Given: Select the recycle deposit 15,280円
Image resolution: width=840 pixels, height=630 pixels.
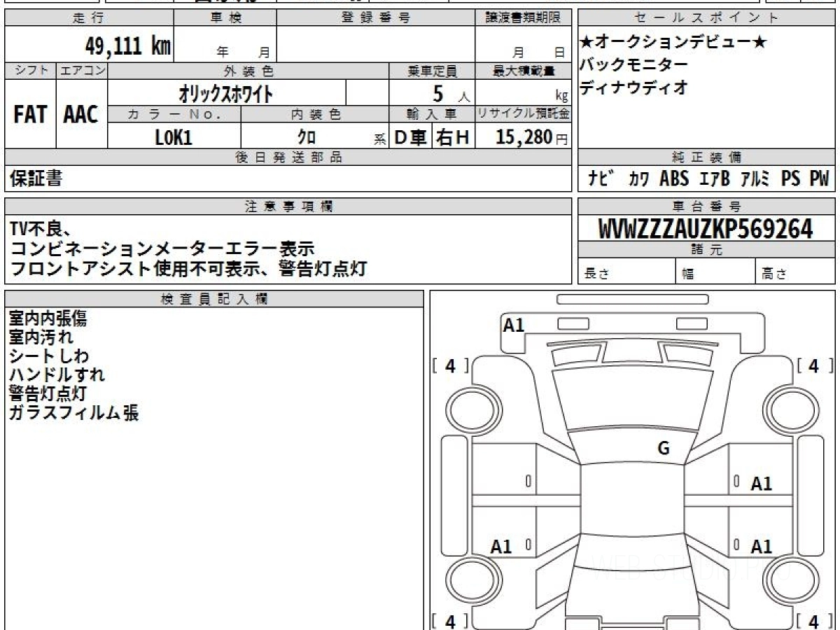Looking at the screenshot, I should point(532,137).
